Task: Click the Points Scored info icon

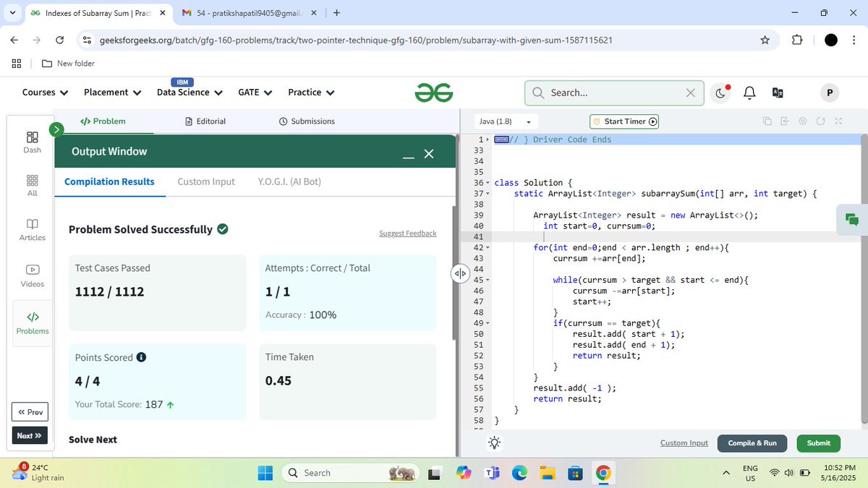Action: click(x=141, y=357)
